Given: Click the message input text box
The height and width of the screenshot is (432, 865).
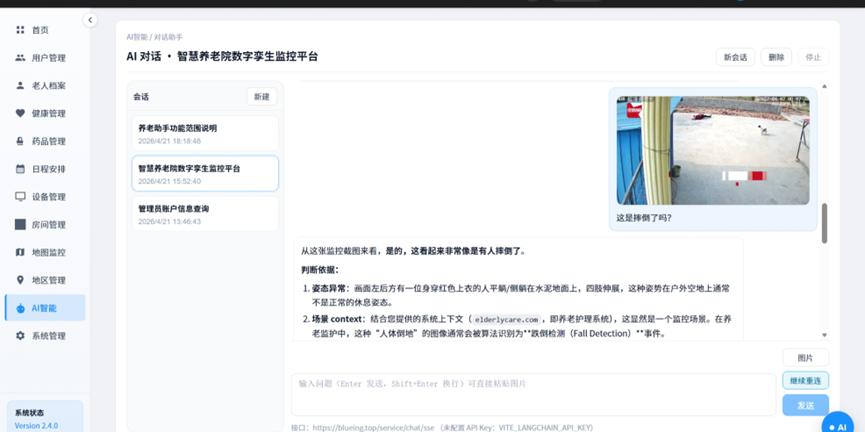Looking at the screenshot, I should tap(533, 395).
